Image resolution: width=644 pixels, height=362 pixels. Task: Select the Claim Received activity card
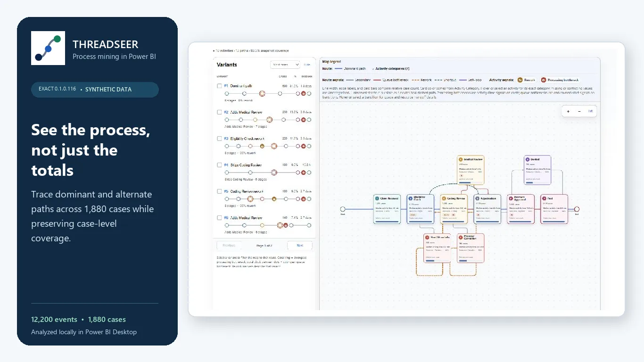pos(387,209)
